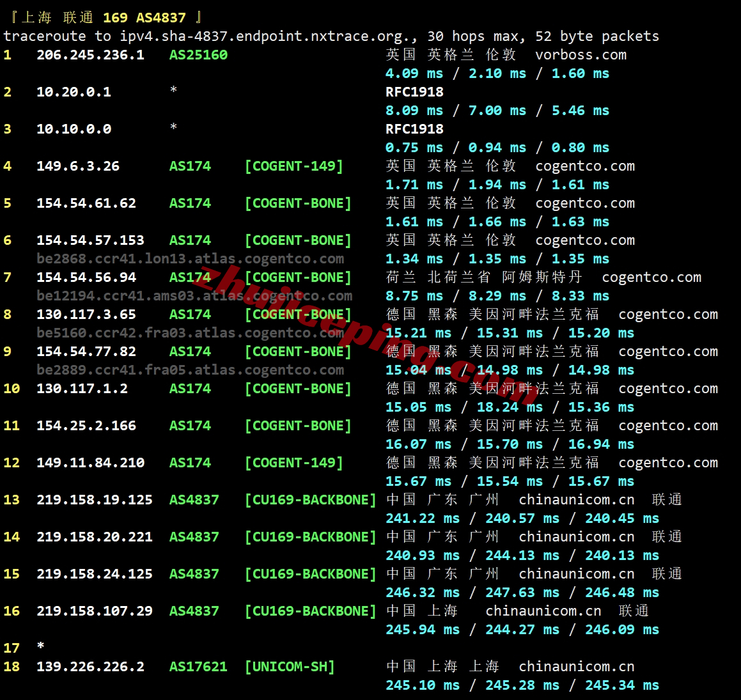Select the latency value '1.60 ms'
Screen dimensions: 741x700
pos(581,74)
